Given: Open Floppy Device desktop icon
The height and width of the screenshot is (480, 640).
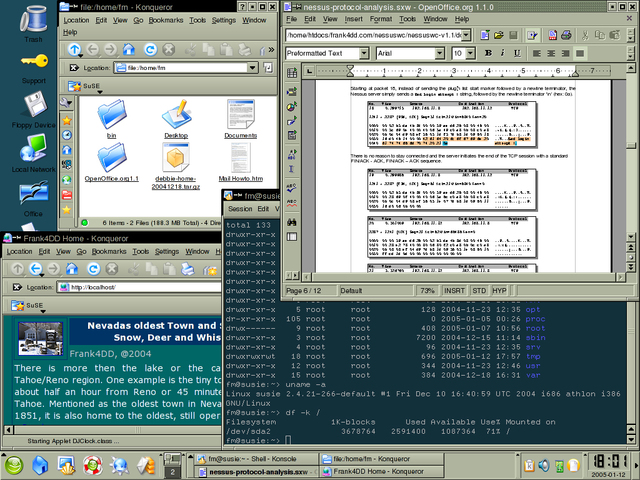Looking at the screenshot, I should point(34,109).
